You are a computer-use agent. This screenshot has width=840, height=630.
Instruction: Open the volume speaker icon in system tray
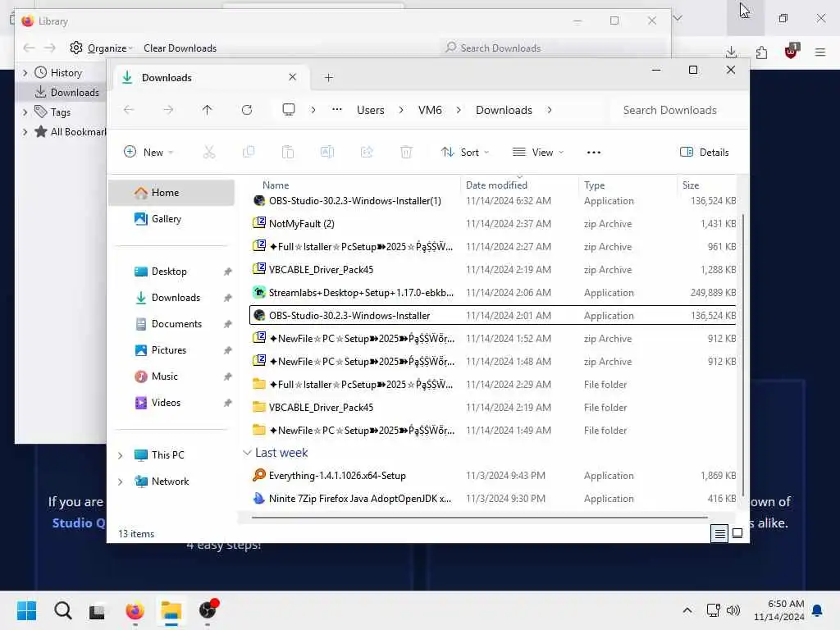point(733,610)
